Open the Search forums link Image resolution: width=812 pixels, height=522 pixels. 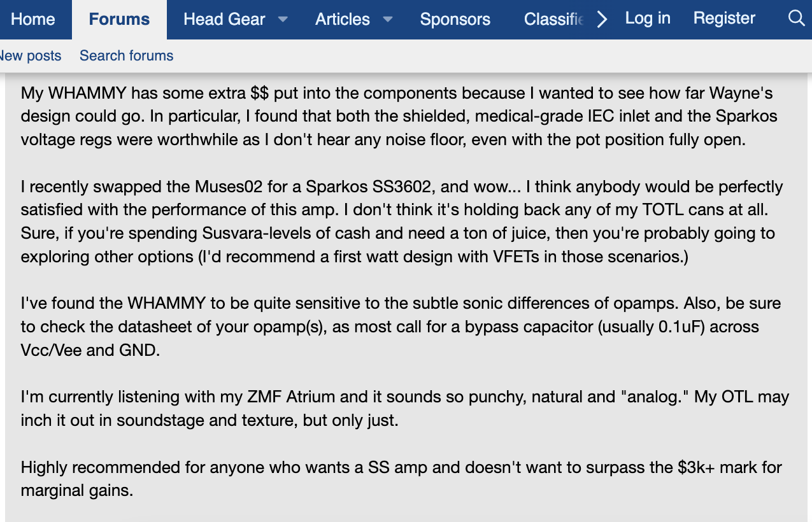pos(126,56)
